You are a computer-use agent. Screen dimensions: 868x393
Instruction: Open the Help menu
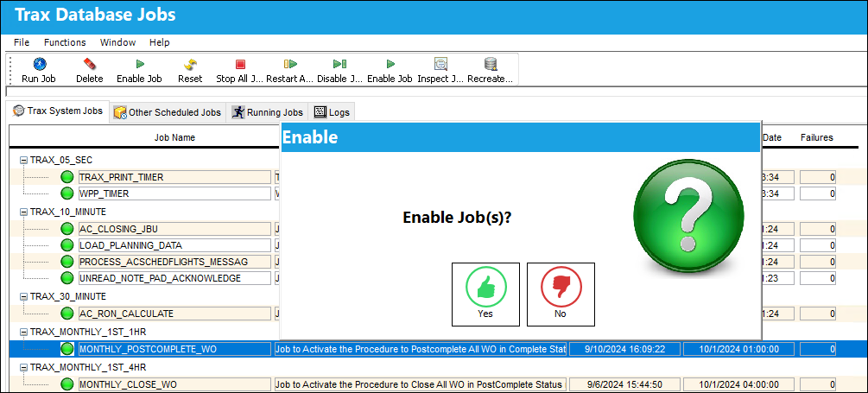pos(160,42)
